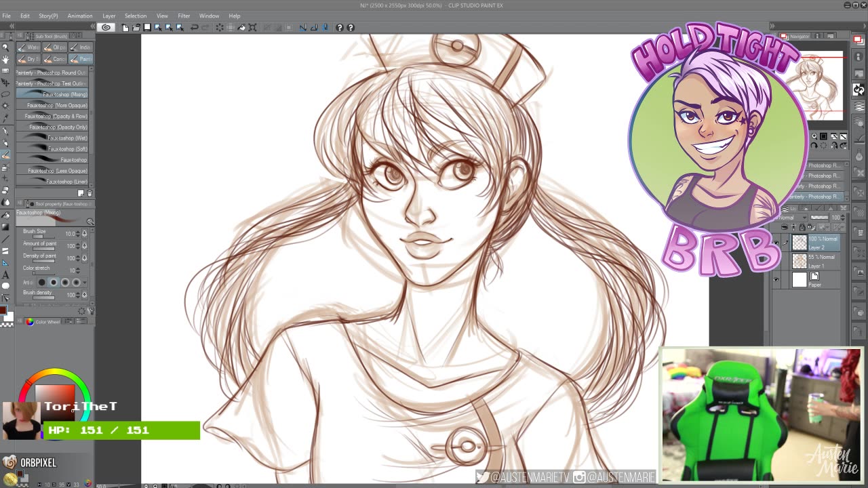Click the delete sub tool trash icon
The width and height of the screenshot is (868, 488).
click(90, 193)
